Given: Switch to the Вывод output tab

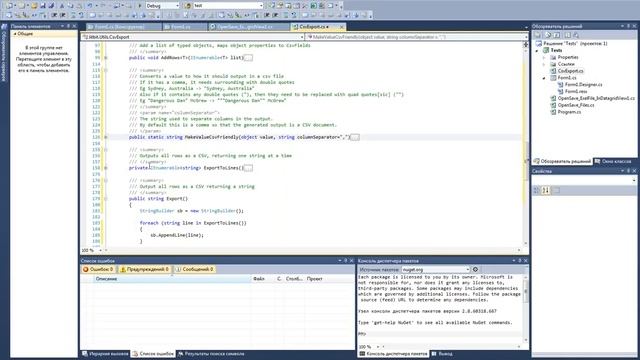Looking at the screenshot, I should point(442,354).
